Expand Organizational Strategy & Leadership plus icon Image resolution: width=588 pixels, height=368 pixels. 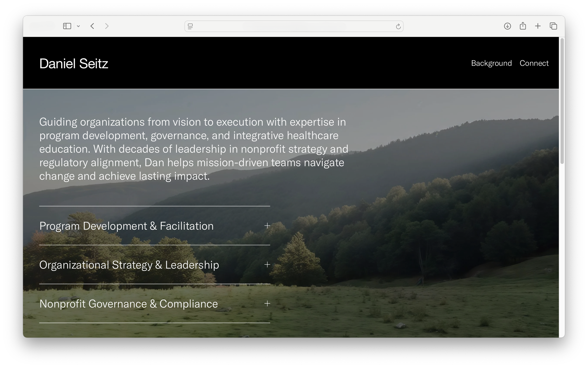coord(267,265)
